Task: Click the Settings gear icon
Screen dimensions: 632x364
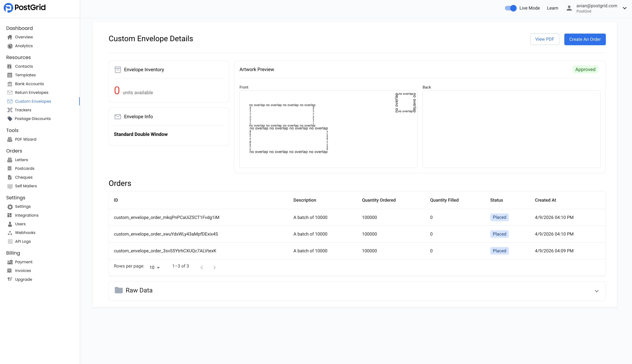Action: [10, 207]
